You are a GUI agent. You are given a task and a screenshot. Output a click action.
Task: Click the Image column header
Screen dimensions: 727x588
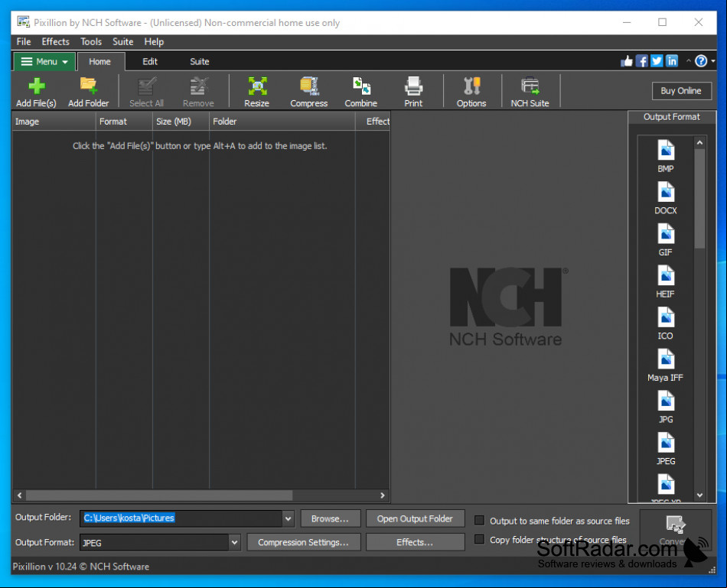(x=54, y=122)
